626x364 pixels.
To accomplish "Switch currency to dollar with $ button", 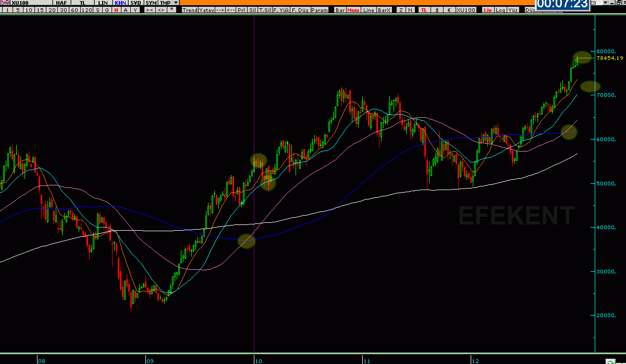I will coord(436,10).
